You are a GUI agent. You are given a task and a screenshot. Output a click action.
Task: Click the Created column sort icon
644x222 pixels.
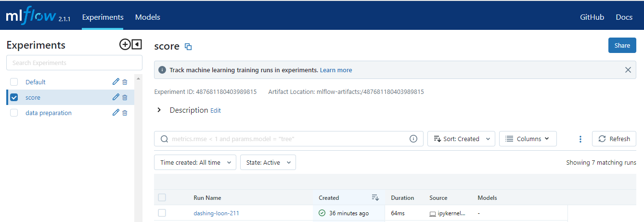point(375,197)
